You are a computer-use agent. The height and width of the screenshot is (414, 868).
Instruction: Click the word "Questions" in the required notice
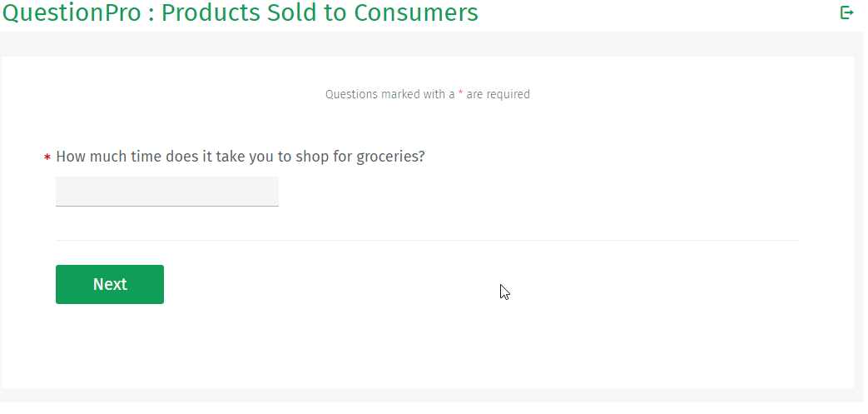[x=350, y=94]
